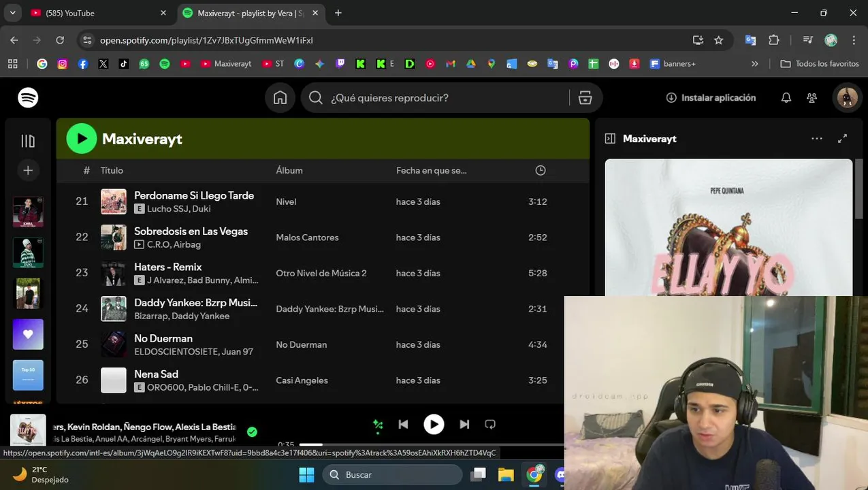Image resolution: width=868 pixels, height=490 pixels.
Task: Click No Duerman track title
Action: [163, 338]
